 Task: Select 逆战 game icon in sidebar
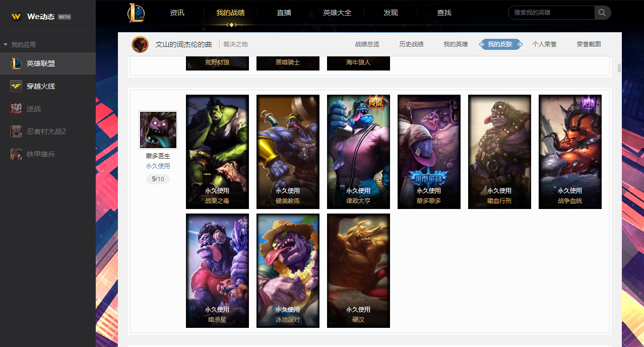(16, 109)
